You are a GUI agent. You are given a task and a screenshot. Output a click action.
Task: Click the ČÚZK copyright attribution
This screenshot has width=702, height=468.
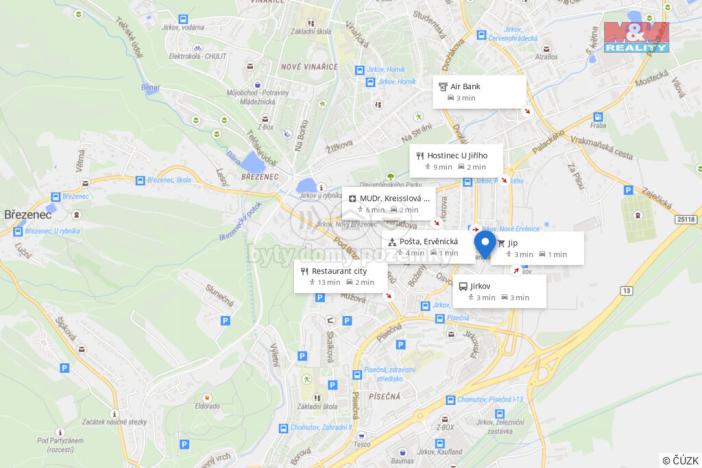point(680,460)
